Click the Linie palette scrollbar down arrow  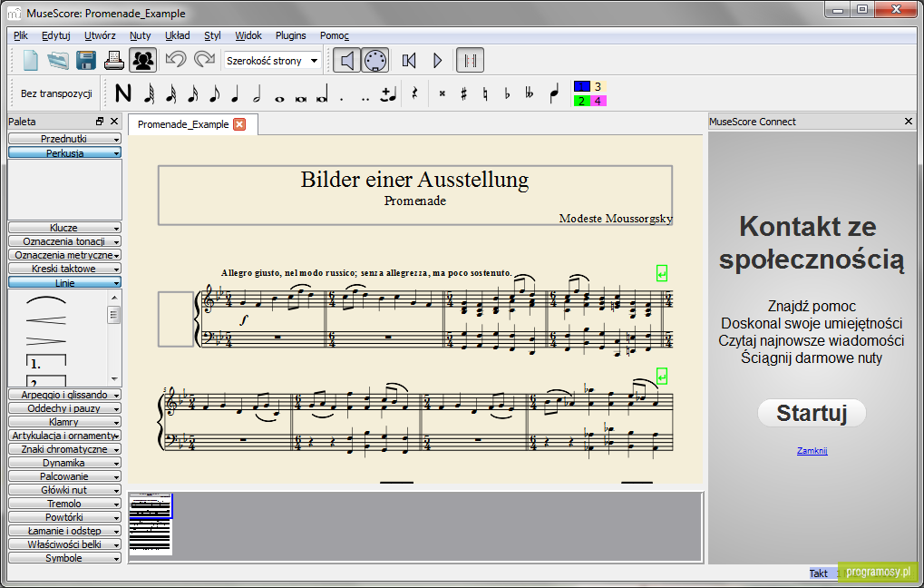click(x=114, y=379)
